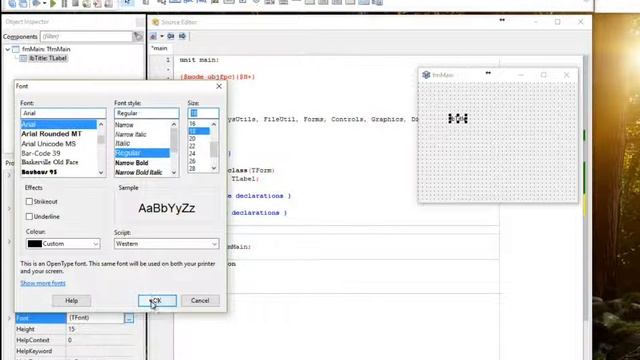This screenshot has width=640, height=360.
Task: Open the dropdown arrow beside the first Source Editor icon
Action: click(x=162, y=36)
